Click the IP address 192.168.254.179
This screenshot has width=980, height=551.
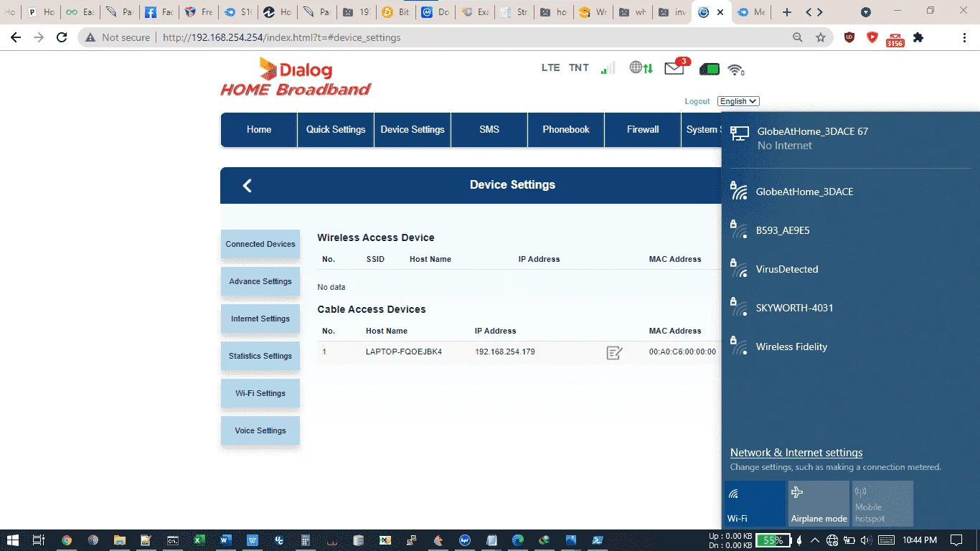click(x=505, y=352)
